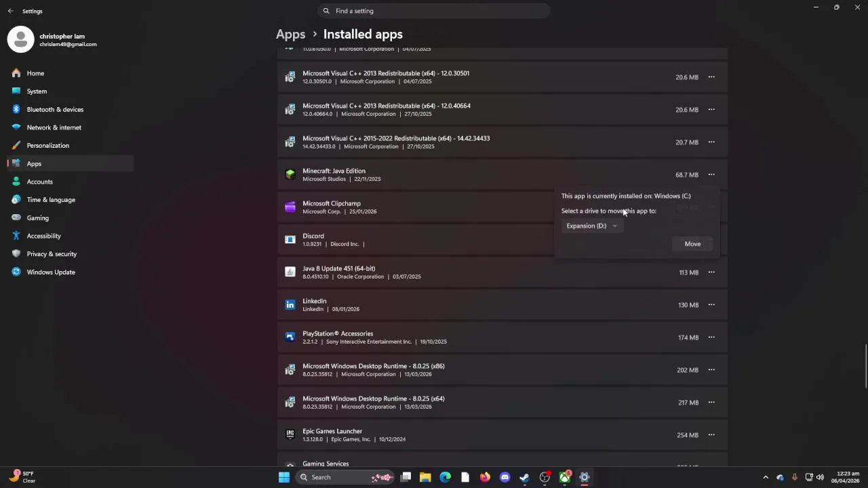Open Steam from the taskbar
This screenshot has width=868, height=488.
click(x=524, y=477)
